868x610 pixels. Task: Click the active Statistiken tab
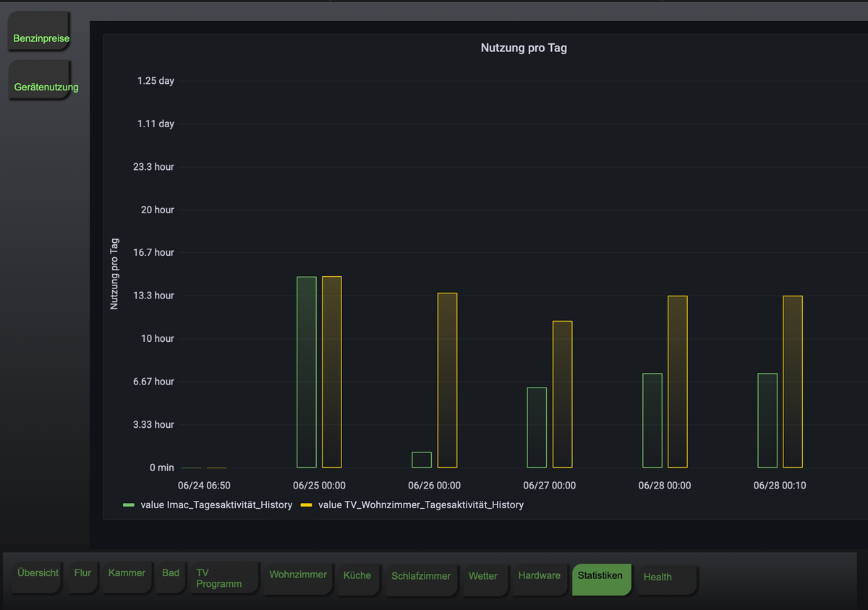click(x=600, y=576)
